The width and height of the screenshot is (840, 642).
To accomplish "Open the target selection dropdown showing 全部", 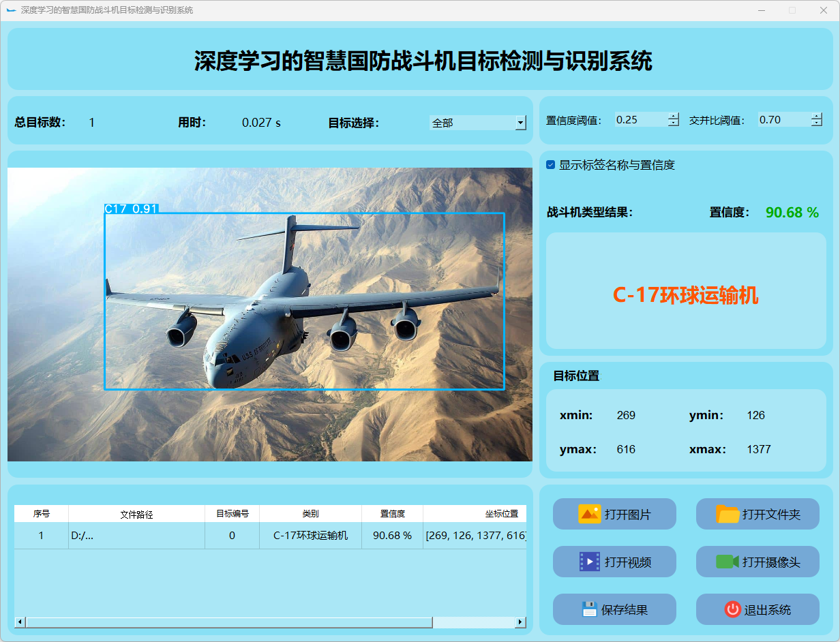I will (x=521, y=123).
